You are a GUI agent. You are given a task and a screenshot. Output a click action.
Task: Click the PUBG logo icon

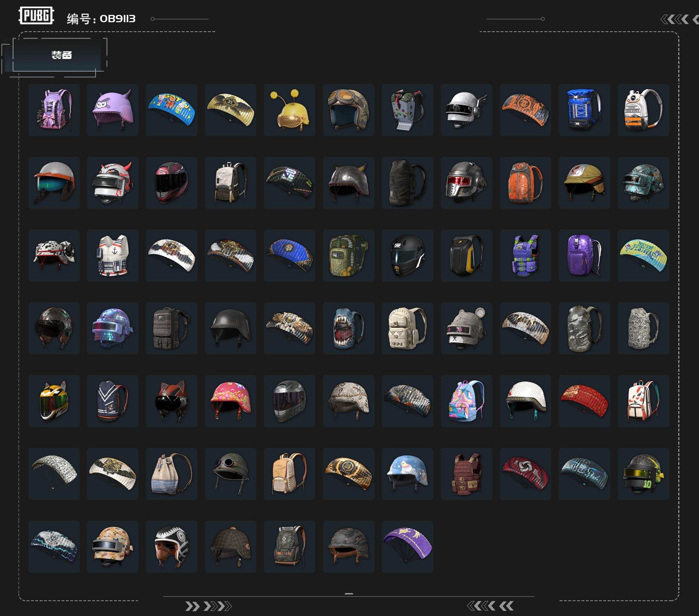(36, 16)
